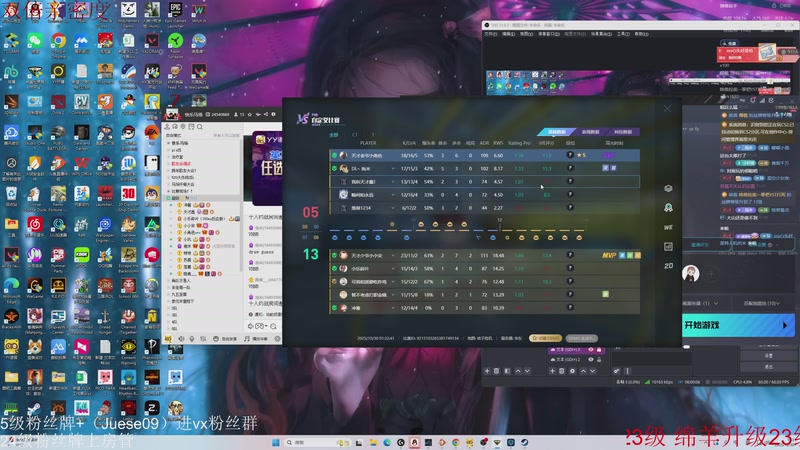800x450 pixels.
Task: Select the T team filter tab
Action: point(372,135)
